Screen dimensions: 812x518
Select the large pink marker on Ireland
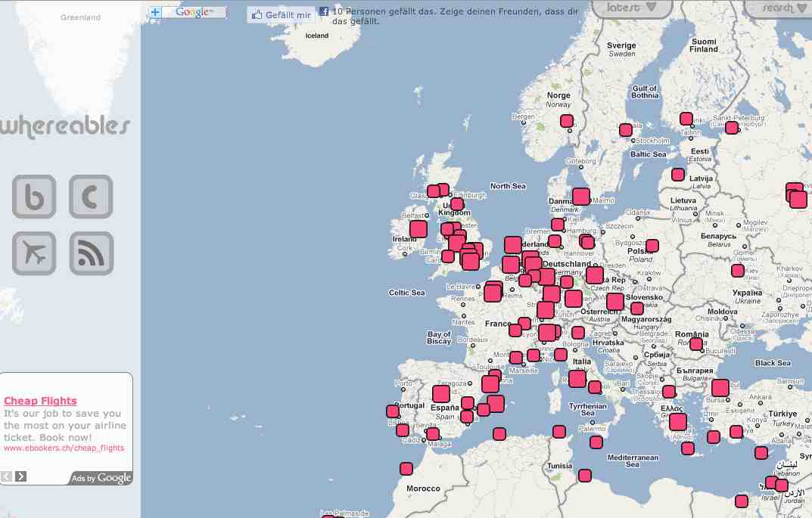[418, 229]
